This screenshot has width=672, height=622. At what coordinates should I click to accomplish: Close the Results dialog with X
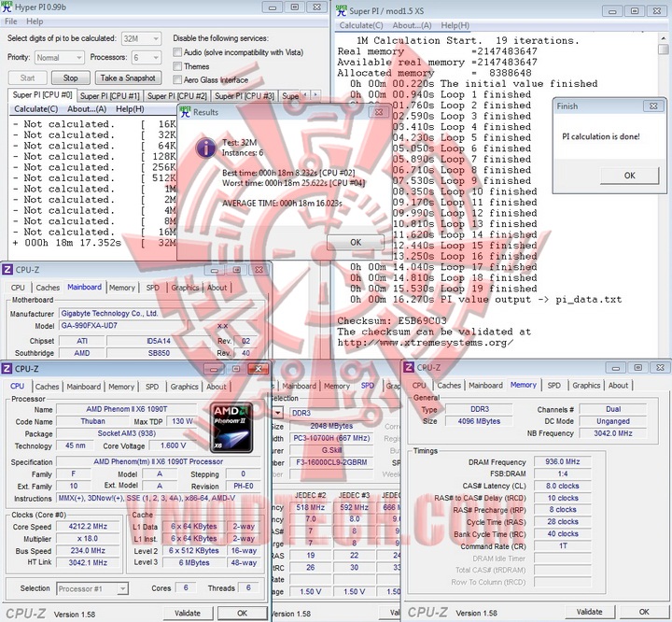(379, 112)
